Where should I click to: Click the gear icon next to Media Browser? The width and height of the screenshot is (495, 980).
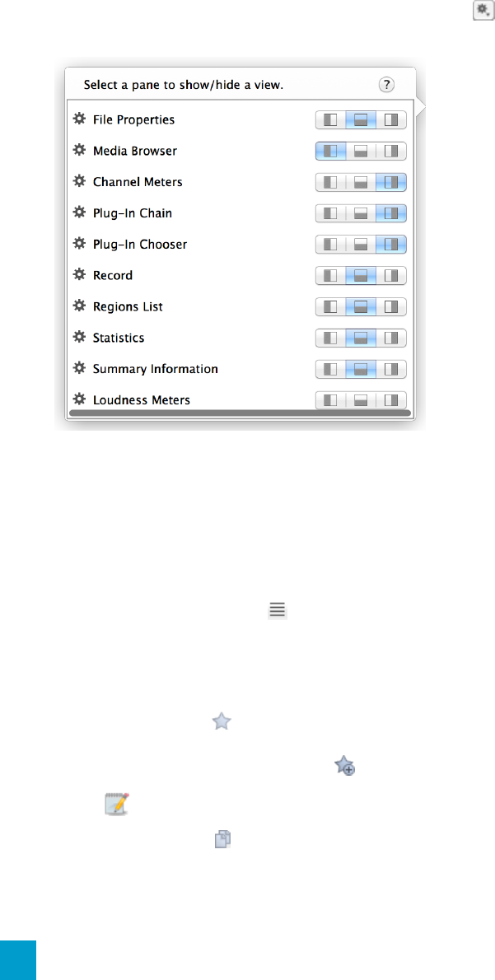tap(79, 150)
